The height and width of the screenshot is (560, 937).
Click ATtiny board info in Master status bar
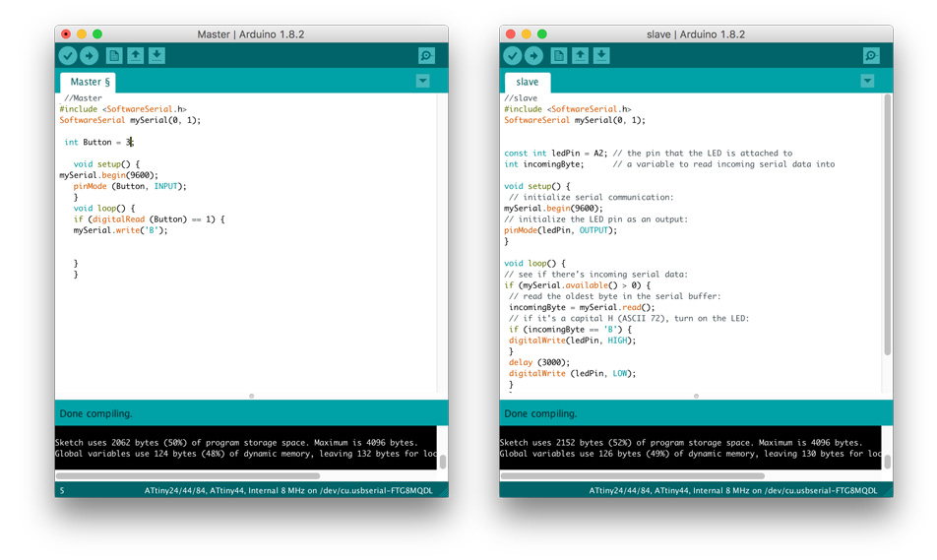click(288, 491)
